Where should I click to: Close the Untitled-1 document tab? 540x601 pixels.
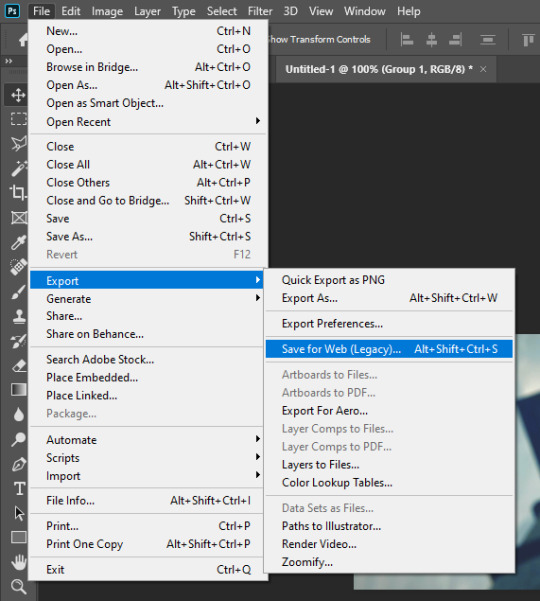(x=483, y=69)
